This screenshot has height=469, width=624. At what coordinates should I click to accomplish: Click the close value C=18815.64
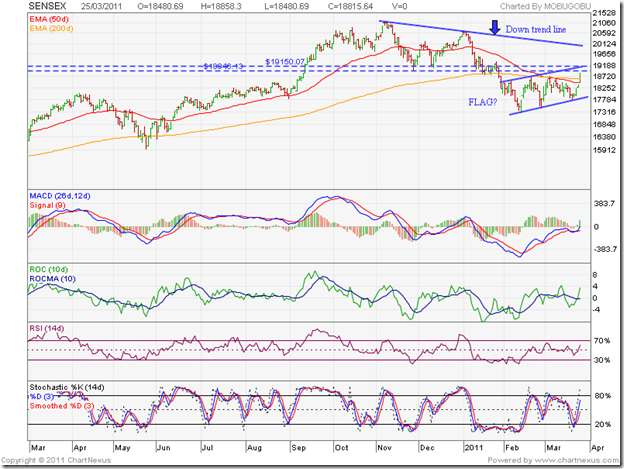350,6
